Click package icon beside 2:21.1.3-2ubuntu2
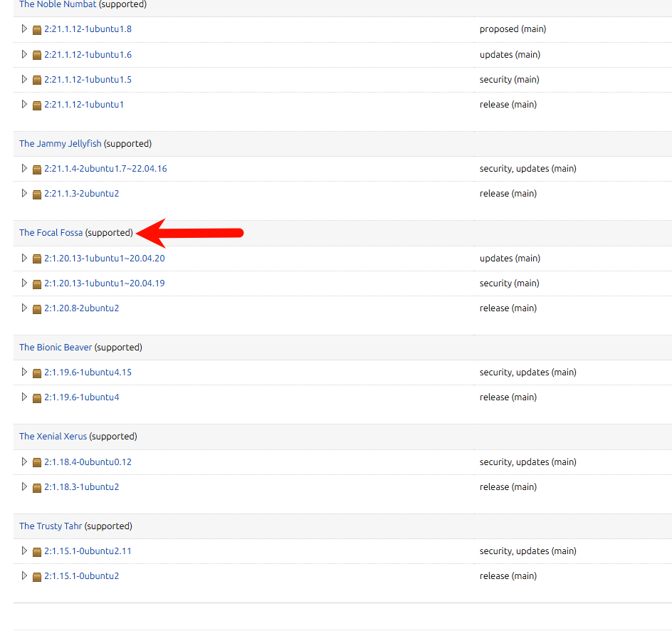 point(37,194)
